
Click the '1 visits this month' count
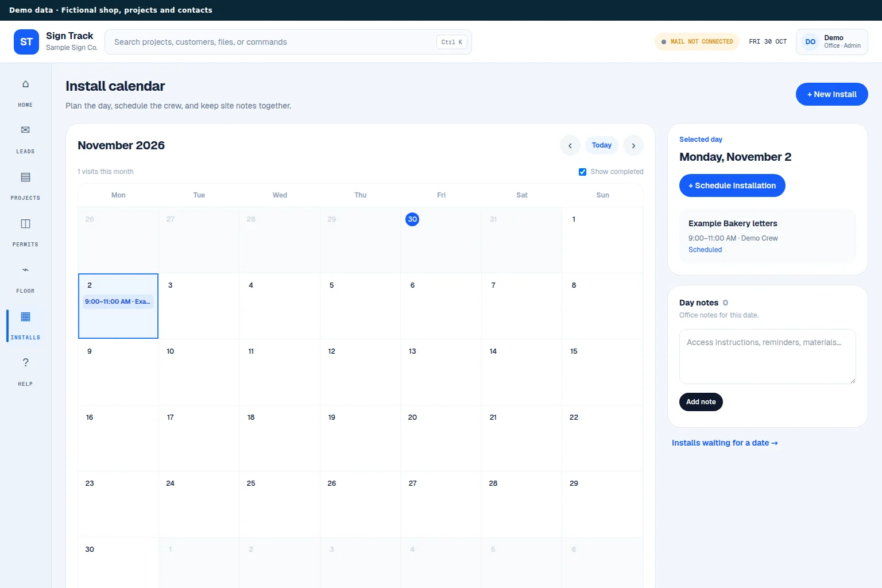point(106,172)
